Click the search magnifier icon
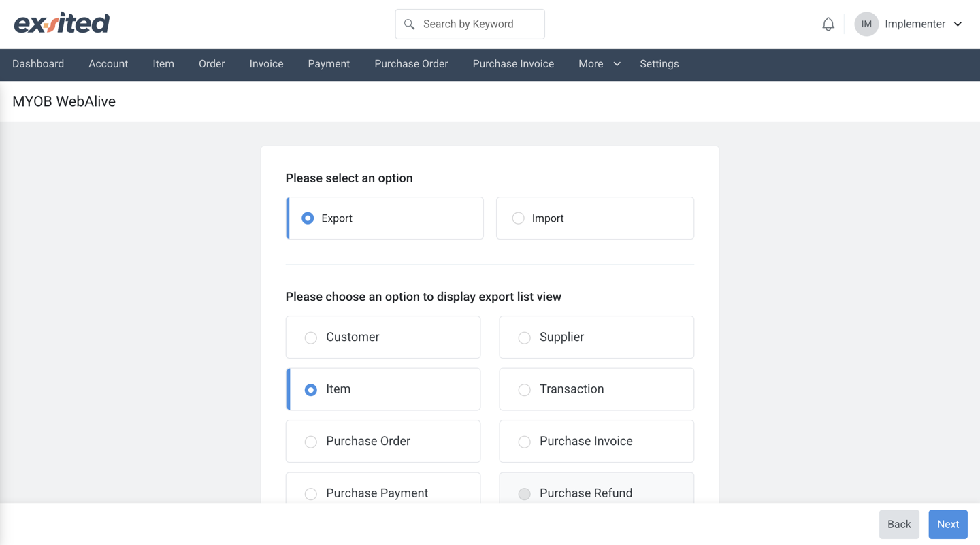This screenshot has height=545, width=980. coord(409,24)
